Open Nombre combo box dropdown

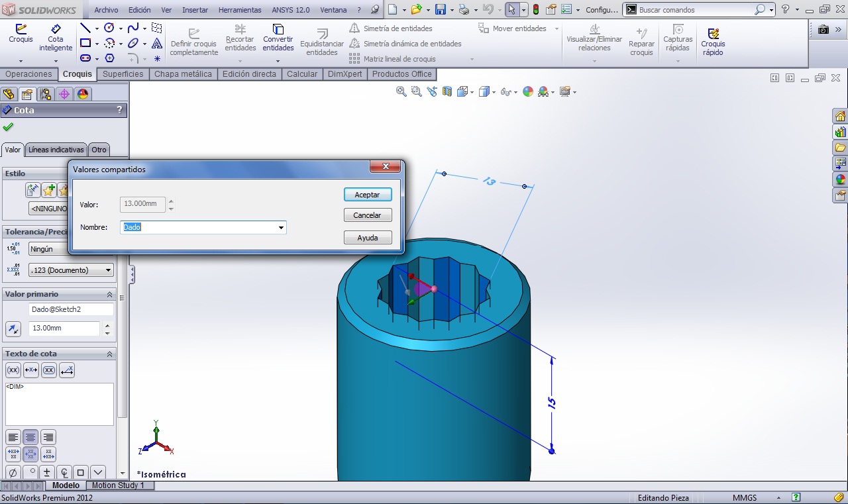click(x=281, y=227)
